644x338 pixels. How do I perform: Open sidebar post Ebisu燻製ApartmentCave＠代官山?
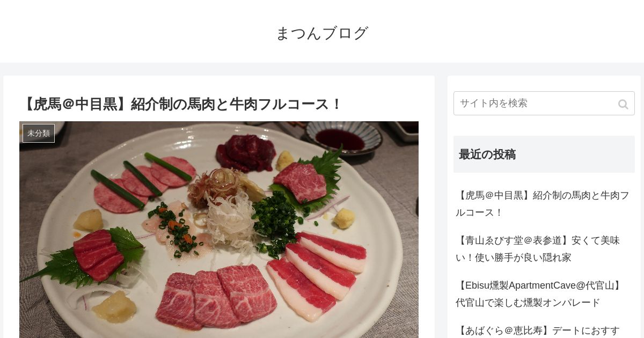coord(539,294)
